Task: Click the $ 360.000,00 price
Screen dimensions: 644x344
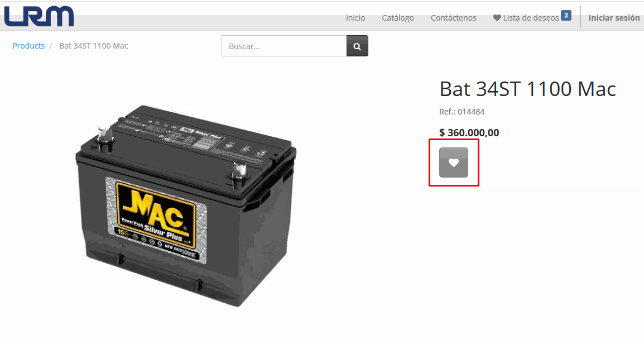Action: [469, 132]
